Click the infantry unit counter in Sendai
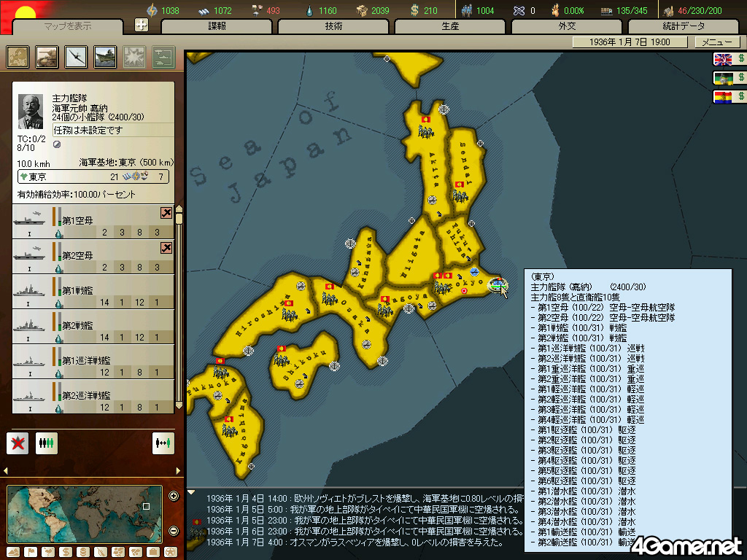747x560 pixels. (460, 192)
